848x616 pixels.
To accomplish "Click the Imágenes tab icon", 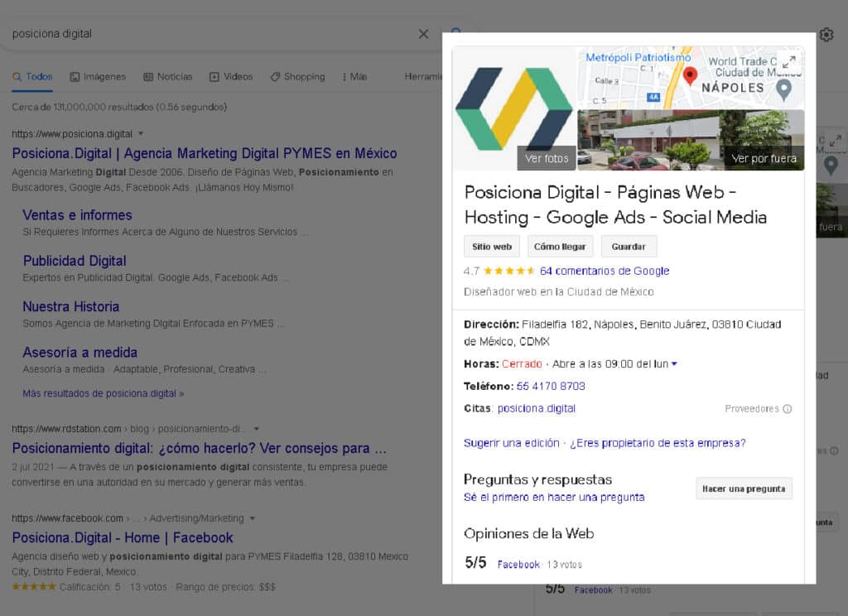I will coord(75,77).
